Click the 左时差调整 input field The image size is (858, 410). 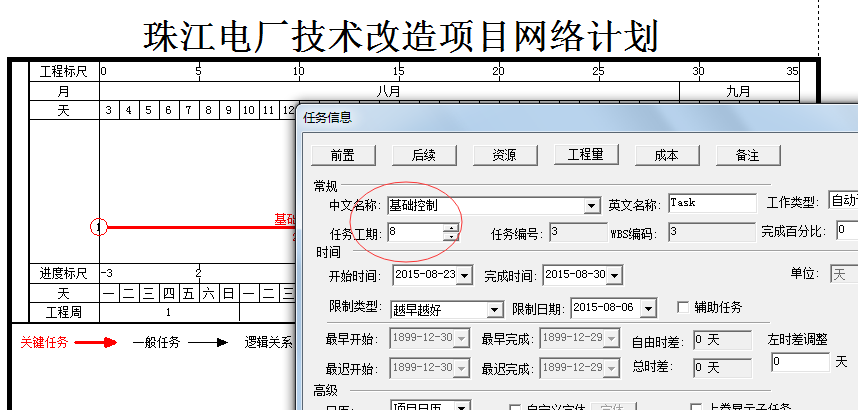799,361
